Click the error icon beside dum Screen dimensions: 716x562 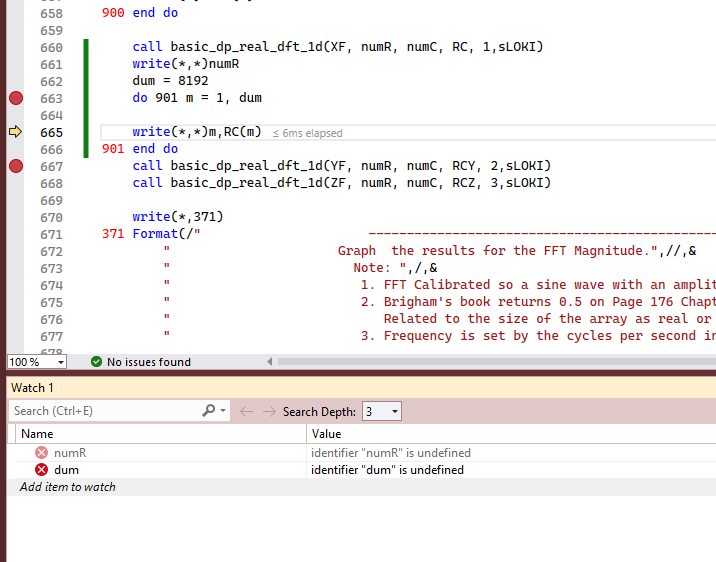(42, 470)
